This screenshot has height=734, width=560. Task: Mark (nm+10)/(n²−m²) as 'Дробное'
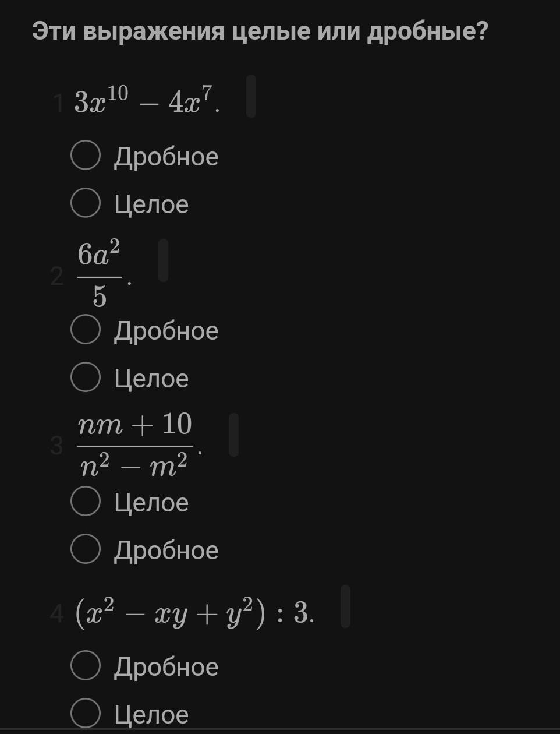(x=86, y=549)
